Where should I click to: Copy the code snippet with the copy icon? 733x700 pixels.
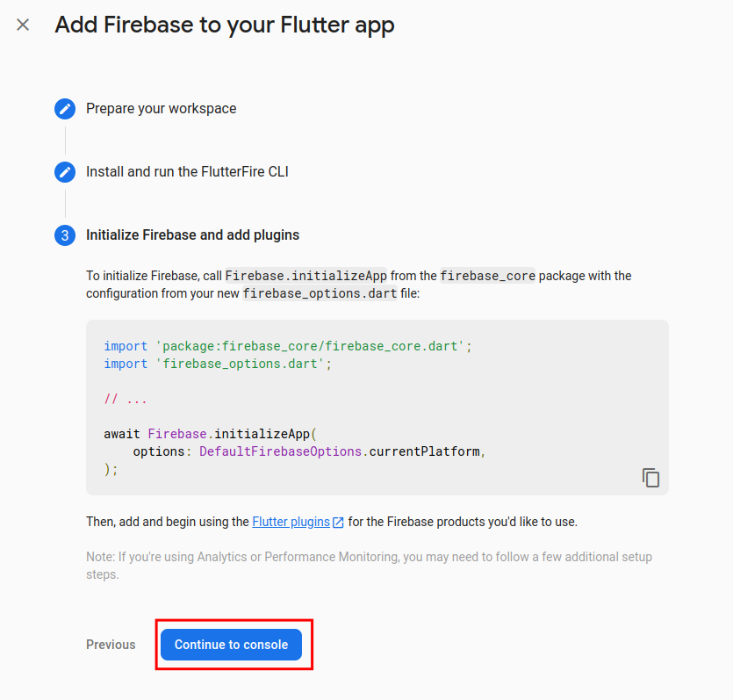[x=650, y=478]
